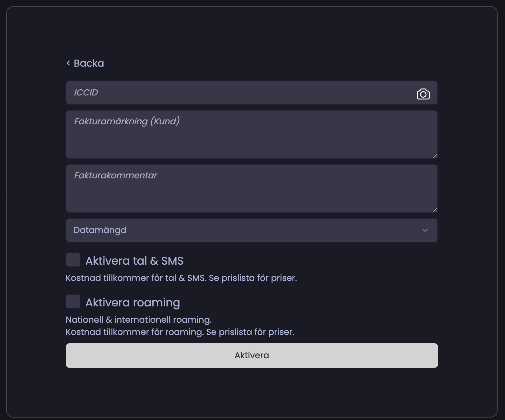Click into the Fakturakommentar text area
The height and width of the screenshot is (420, 505).
[251, 192]
